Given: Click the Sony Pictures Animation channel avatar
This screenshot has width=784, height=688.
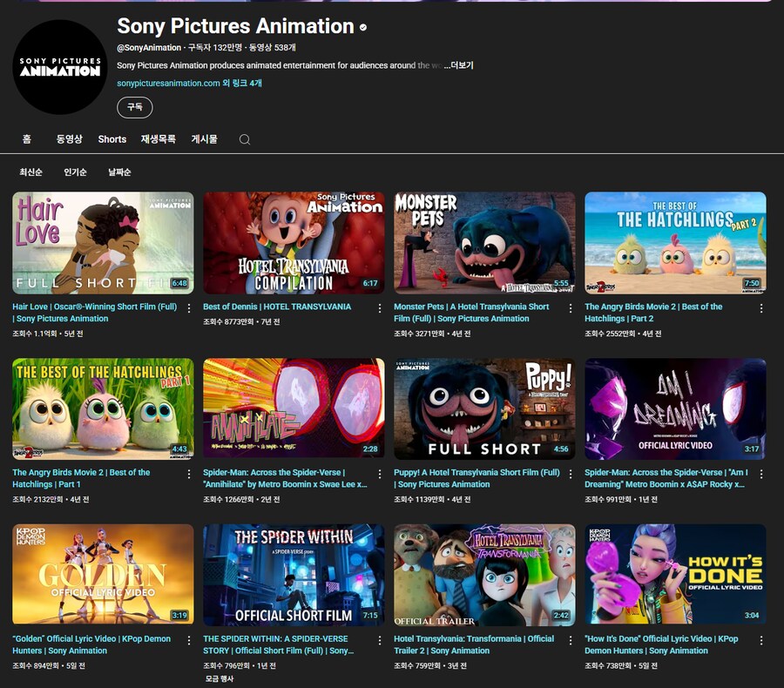Looking at the screenshot, I should pyautogui.click(x=60, y=67).
